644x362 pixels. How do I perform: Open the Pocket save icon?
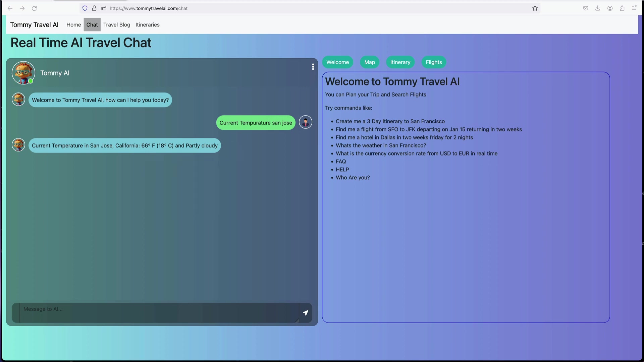pyautogui.click(x=586, y=8)
